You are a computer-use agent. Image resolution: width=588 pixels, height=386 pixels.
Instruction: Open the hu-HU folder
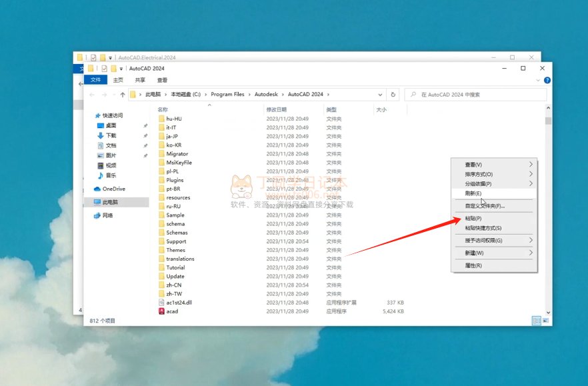click(174, 119)
